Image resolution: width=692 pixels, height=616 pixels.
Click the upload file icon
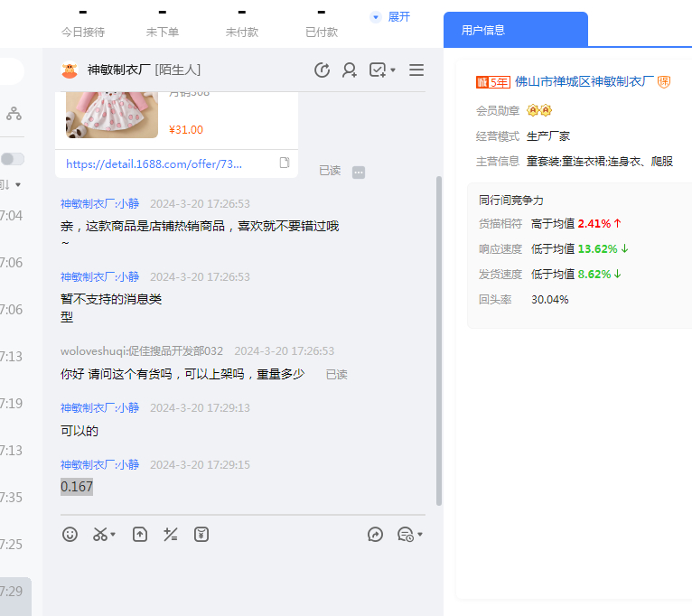[140, 535]
